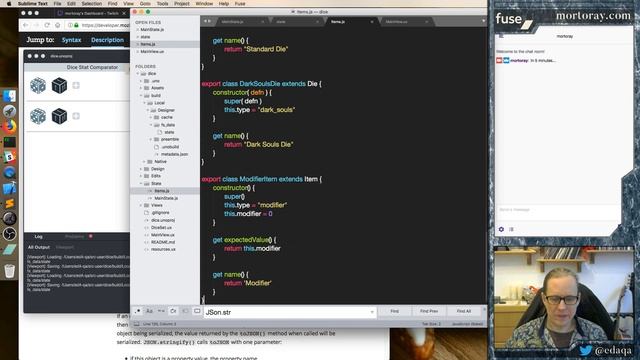Click the Find button
The height and width of the screenshot is (360, 640).
point(394,311)
